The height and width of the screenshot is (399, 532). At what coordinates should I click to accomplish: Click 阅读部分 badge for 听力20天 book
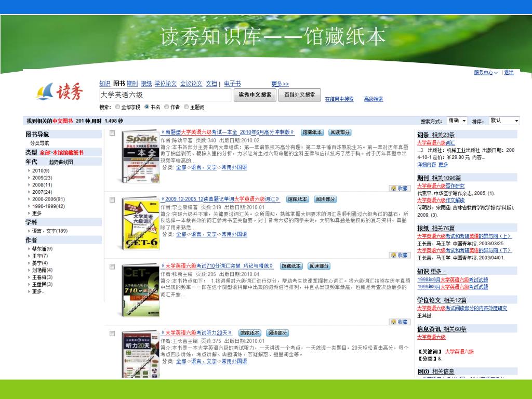pyautogui.click(x=277, y=333)
